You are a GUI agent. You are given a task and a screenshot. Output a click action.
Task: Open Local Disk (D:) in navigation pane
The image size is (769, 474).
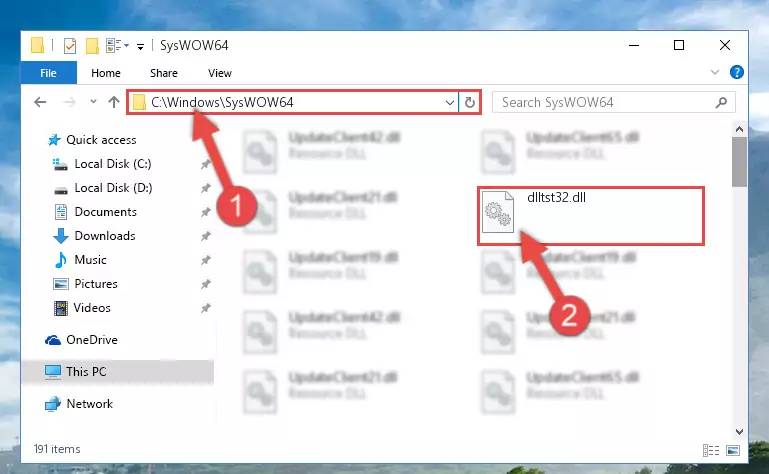pos(113,188)
